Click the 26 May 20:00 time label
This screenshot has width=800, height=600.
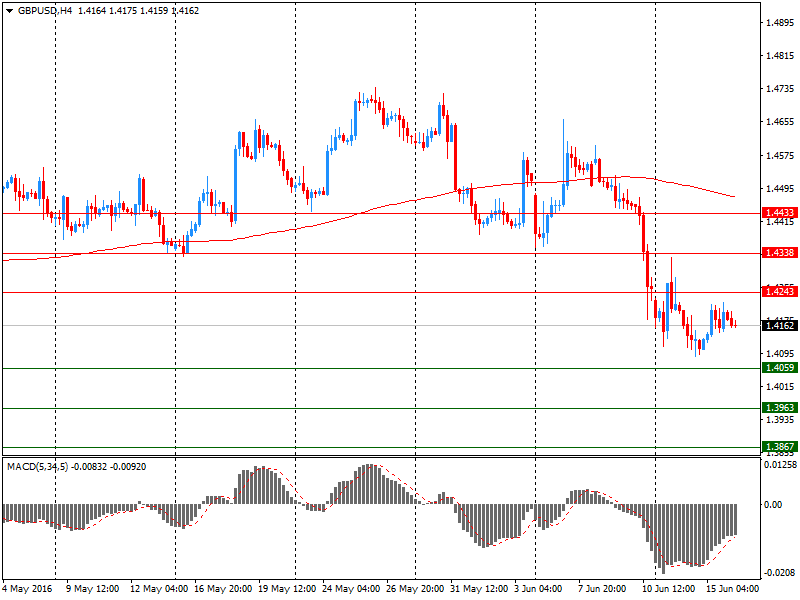point(415,589)
